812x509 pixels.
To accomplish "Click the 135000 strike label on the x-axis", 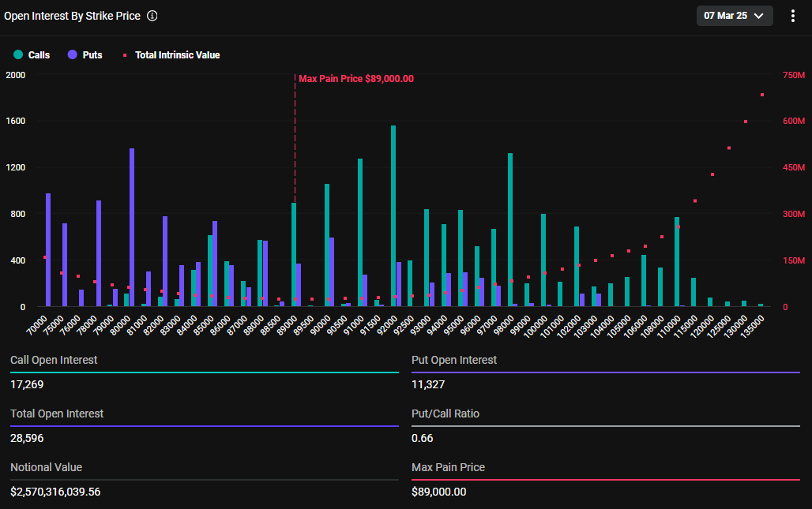I will pyautogui.click(x=753, y=326).
